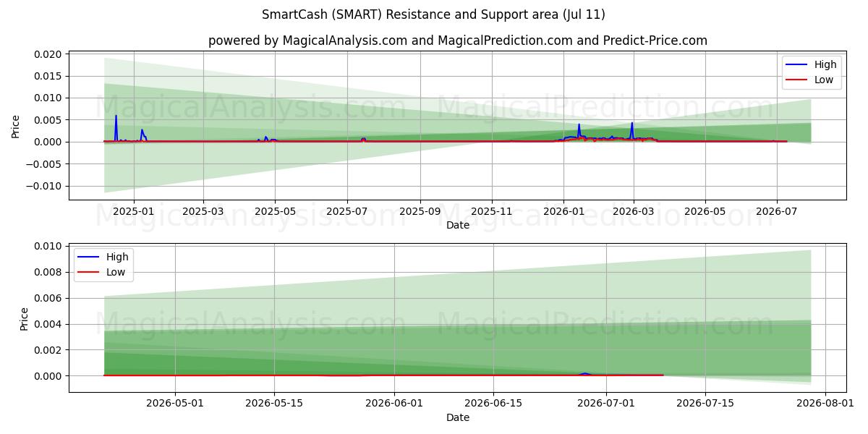Viewport: 868px width, 434px height.
Task: Click the '2025-07' x-axis label
Action: pos(347,211)
